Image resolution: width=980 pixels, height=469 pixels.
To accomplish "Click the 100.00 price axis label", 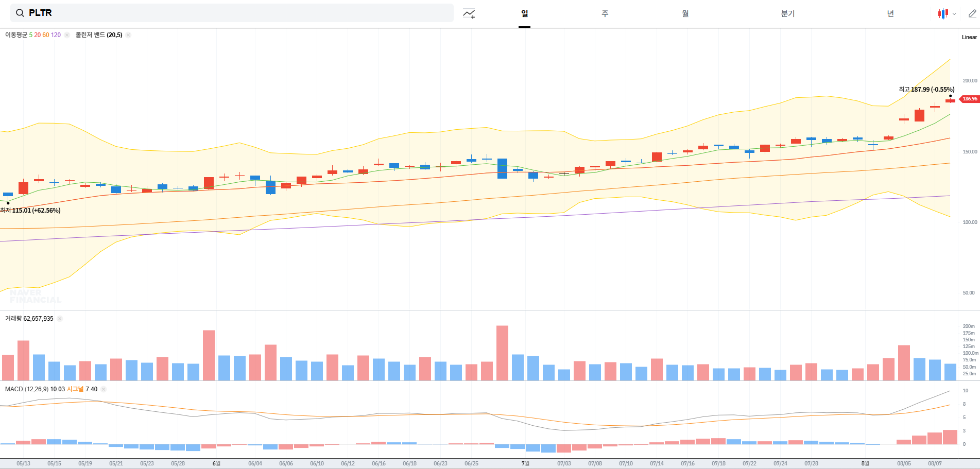I will 970,222.
